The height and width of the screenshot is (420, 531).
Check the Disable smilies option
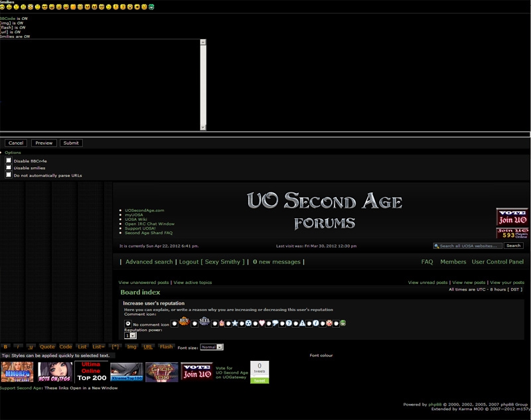tap(9, 168)
